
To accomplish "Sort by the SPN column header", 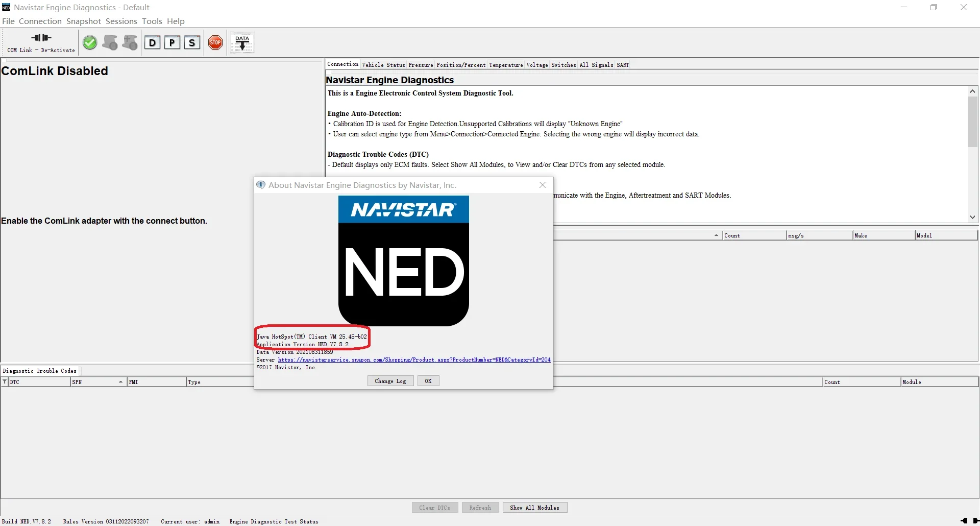I will (x=99, y=382).
